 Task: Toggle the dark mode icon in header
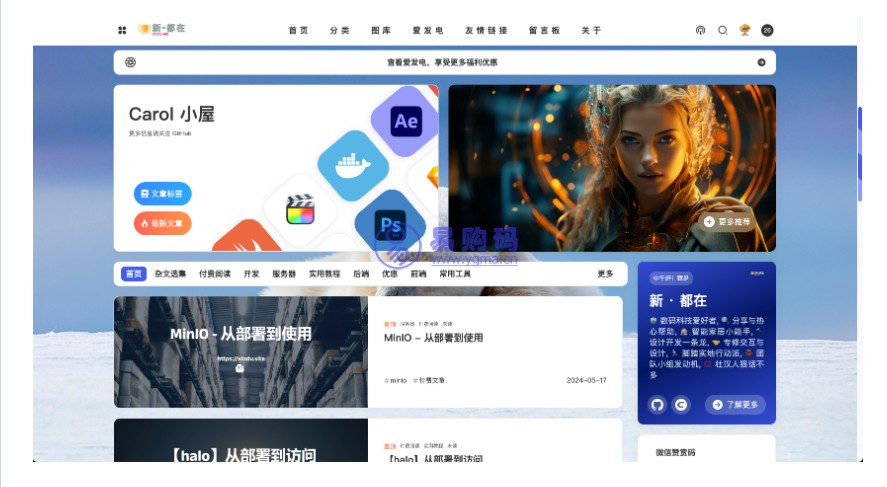pyautogui.click(x=767, y=30)
